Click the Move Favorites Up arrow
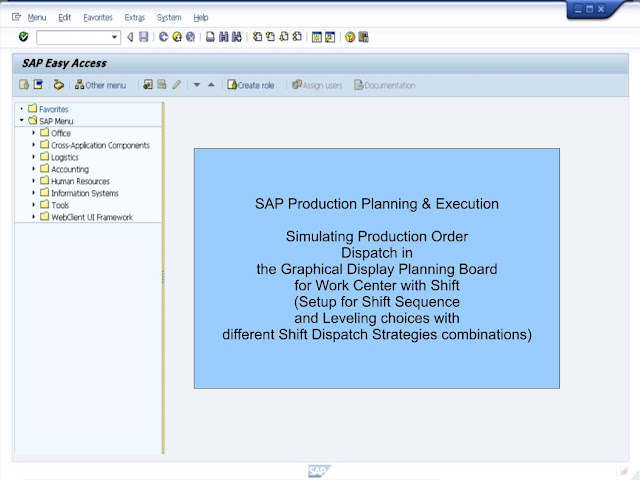Image resolution: width=640 pixels, height=480 pixels. coord(211,85)
